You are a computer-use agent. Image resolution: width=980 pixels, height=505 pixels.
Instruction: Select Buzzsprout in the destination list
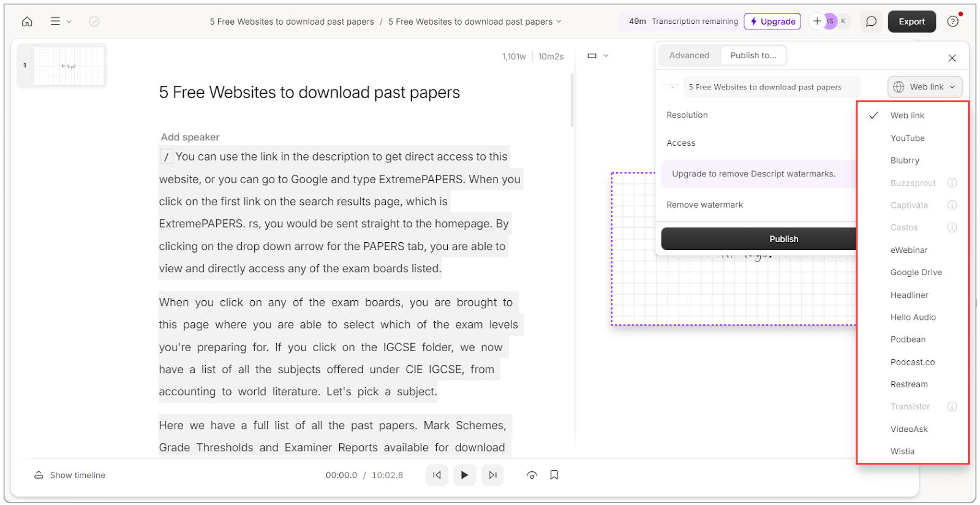pos(913,183)
